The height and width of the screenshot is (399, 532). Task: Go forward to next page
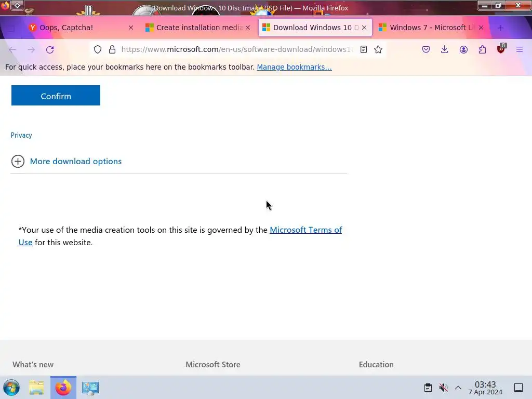click(31, 49)
